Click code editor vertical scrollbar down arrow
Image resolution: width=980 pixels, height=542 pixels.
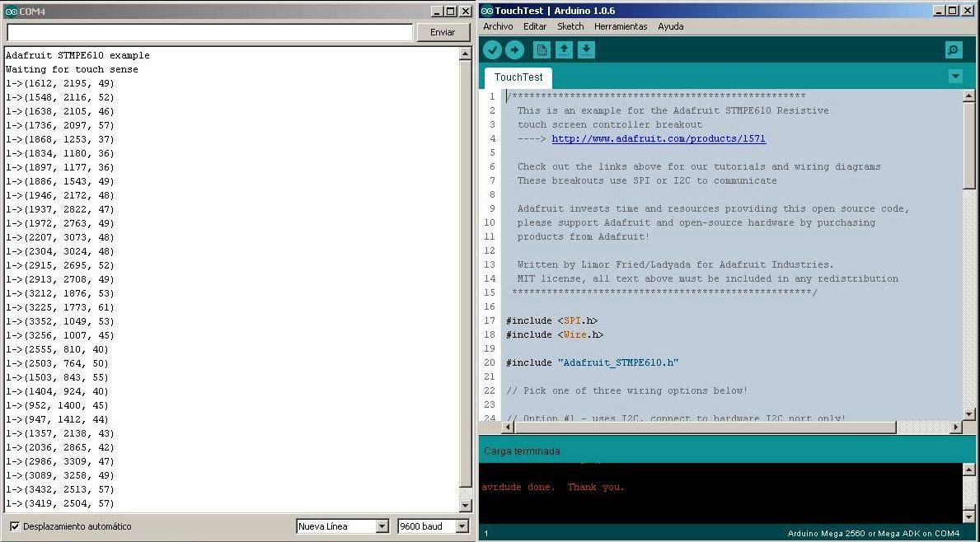click(968, 414)
